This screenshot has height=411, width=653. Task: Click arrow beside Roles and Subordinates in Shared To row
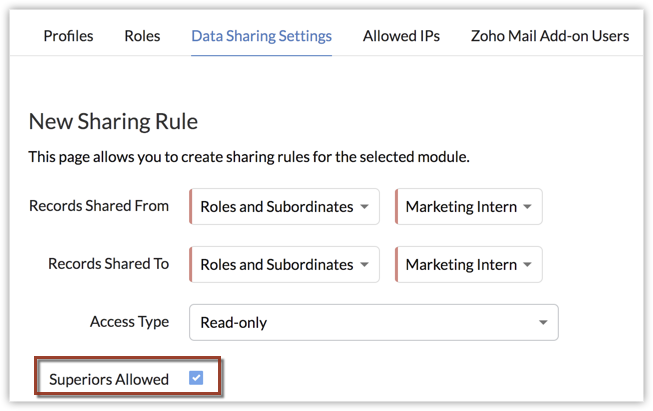coord(364,265)
